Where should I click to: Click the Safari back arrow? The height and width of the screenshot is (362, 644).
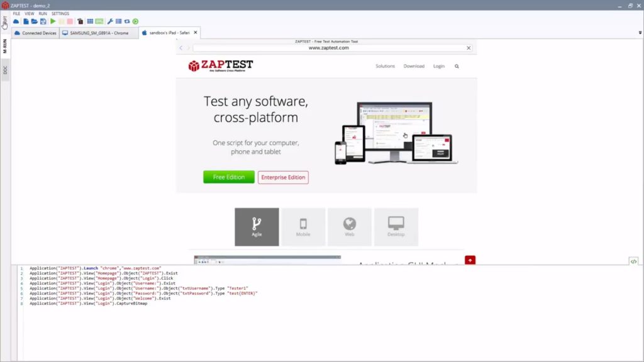click(181, 48)
